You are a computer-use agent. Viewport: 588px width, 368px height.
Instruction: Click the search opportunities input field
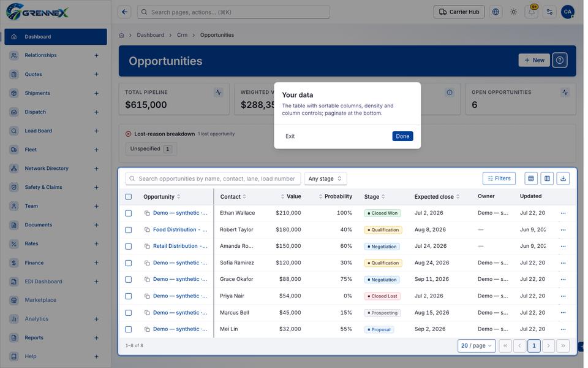pyautogui.click(x=213, y=178)
